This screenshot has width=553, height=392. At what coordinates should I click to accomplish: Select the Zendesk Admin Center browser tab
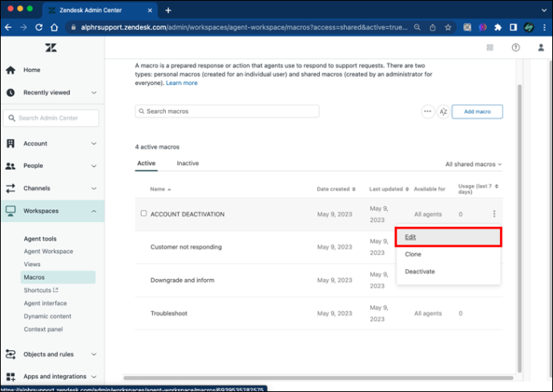pyautogui.click(x=100, y=10)
